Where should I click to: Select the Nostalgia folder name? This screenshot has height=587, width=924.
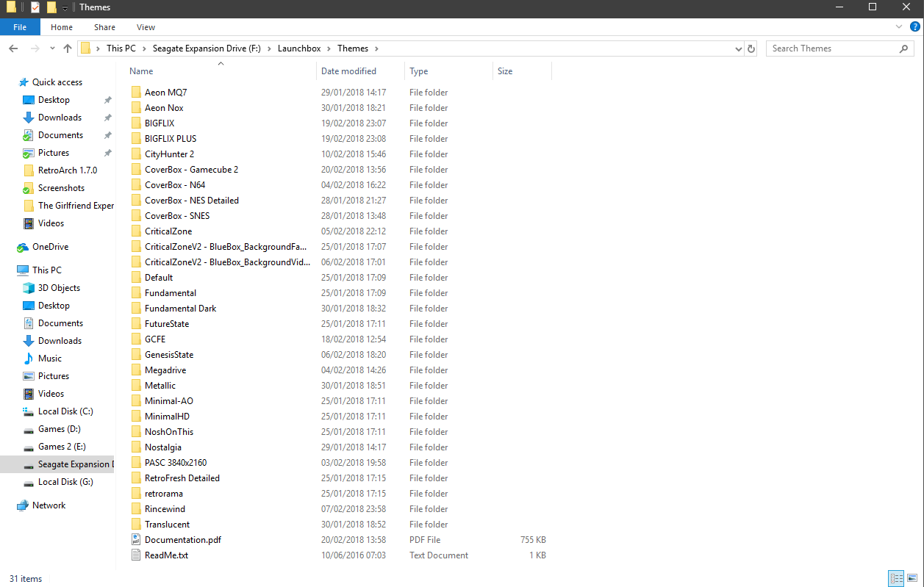pyautogui.click(x=163, y=447)
